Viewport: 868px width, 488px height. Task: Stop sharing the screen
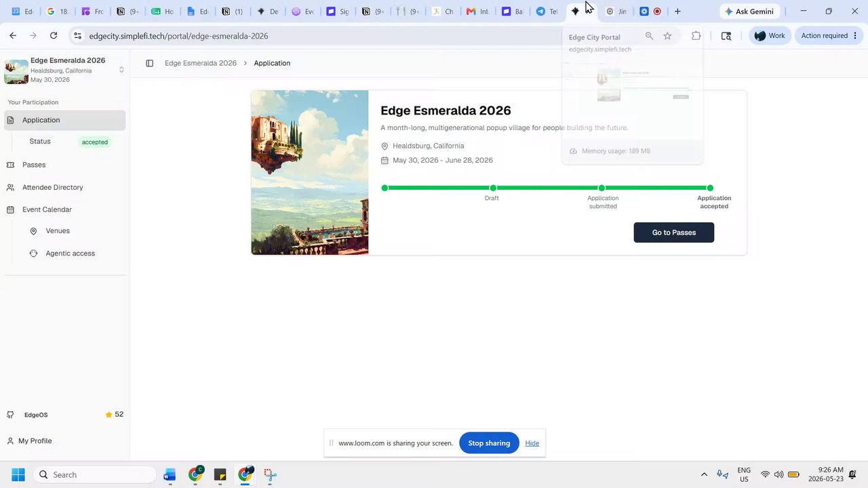point(489,443)
